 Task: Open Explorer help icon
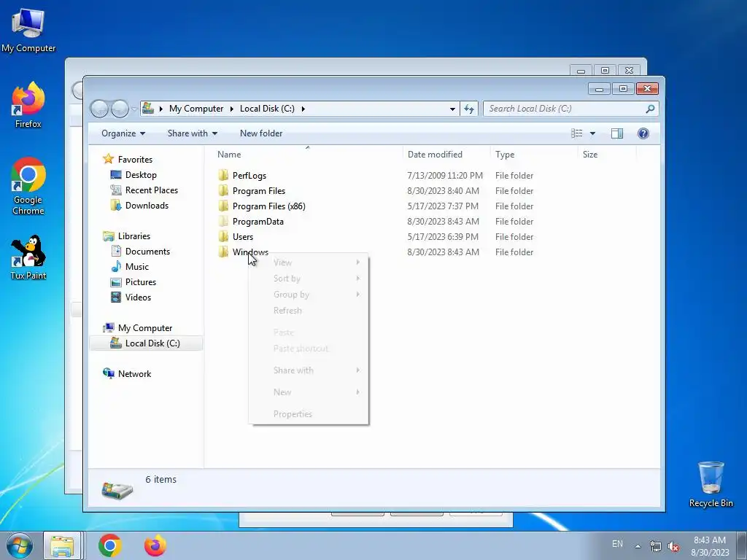point(643,133)
